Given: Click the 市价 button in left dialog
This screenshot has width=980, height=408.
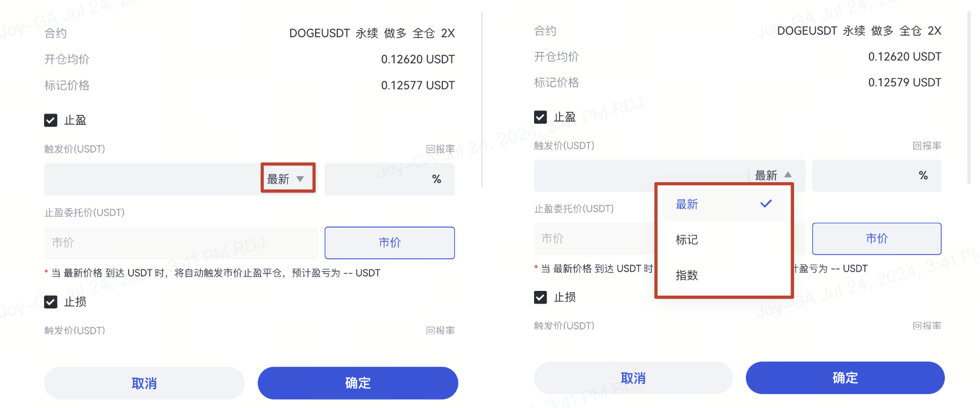Looking at the screenshot, I should coord(389,243).
